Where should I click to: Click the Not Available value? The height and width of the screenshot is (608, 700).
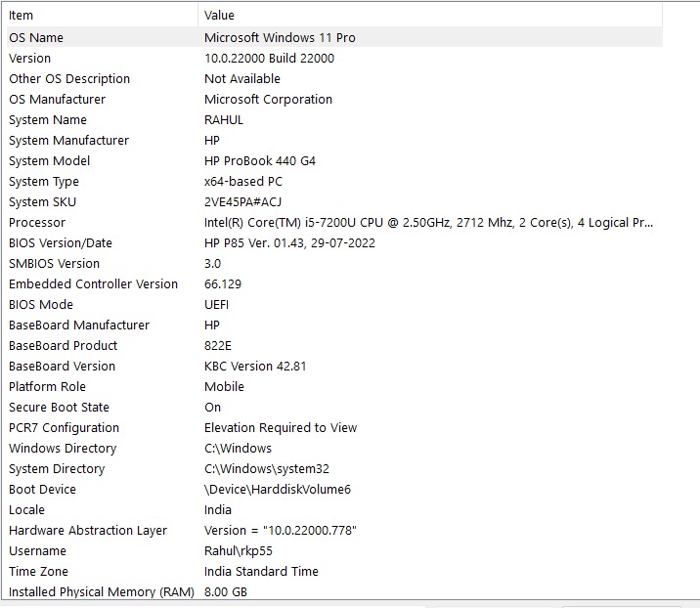[x=242, y=78]
